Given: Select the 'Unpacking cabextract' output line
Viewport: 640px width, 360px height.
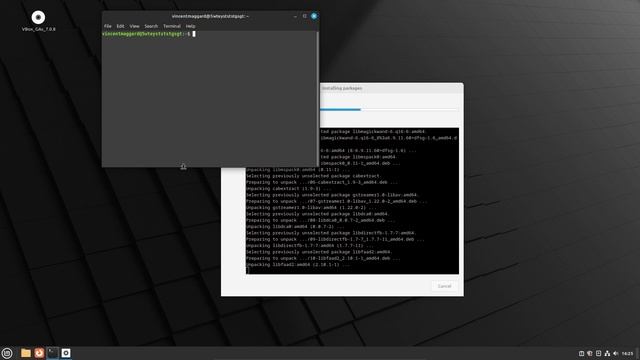Looking at the screenshot, I should pyautogui.click(x=289, y=189).
